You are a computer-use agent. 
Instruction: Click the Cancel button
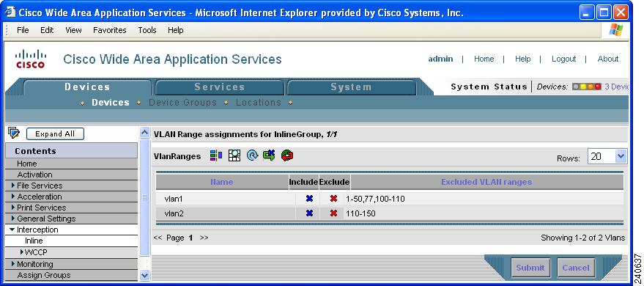click(x=575, y=268)
